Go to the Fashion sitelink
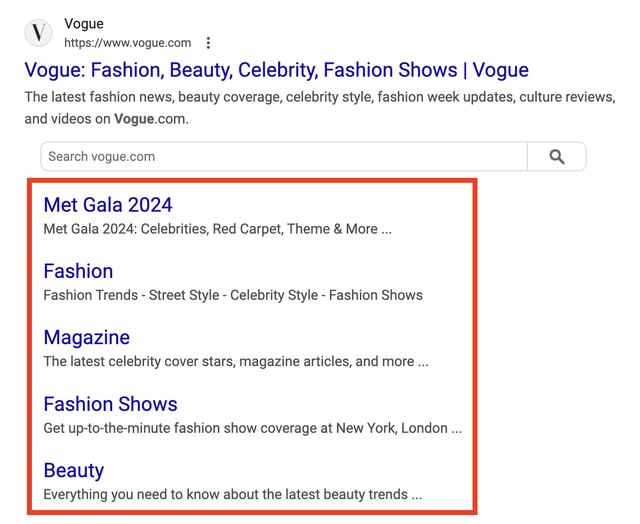Screen dimensions: 640x524 pyautogui.click(x=78, y=271)
